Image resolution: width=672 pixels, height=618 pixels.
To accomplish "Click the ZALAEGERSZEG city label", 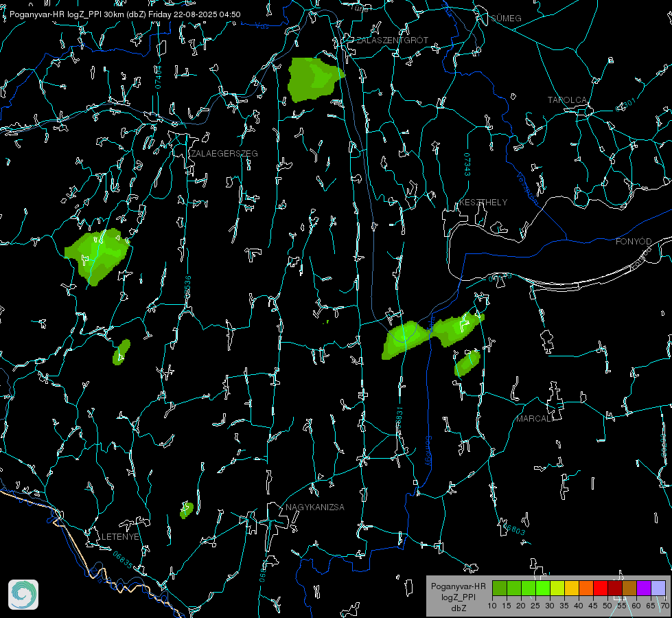I will pyautogui.click(x=224, y=154).
